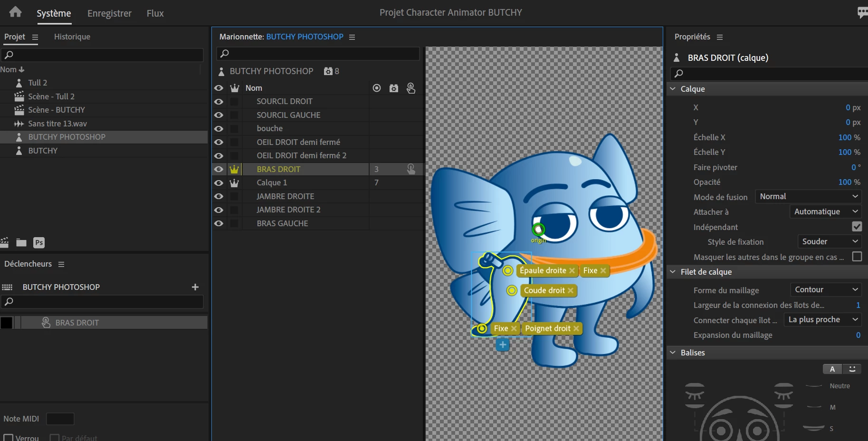Collapse the Balises section
The height and width of the screenshot is (441, 868).
[673, 353]
